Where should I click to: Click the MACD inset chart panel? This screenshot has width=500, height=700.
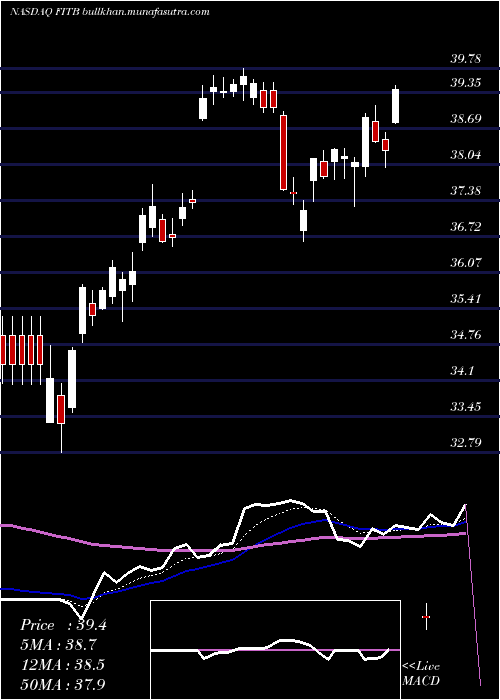tap(275, 650)
